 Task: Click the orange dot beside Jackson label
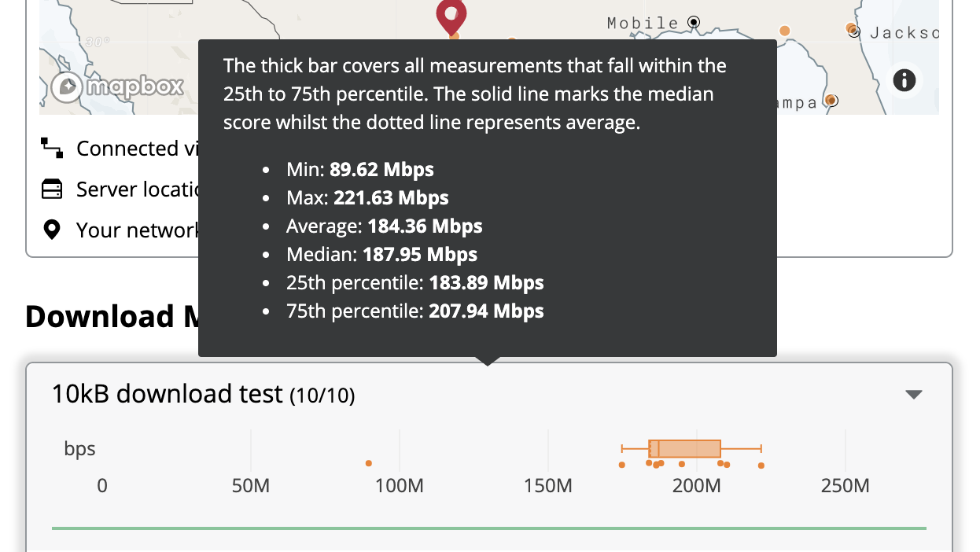point(851,28)
